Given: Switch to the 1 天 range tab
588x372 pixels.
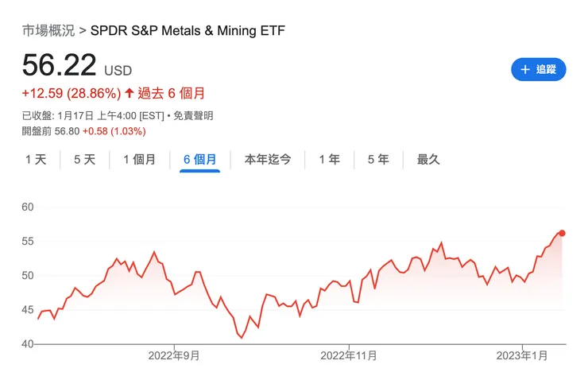Looking at the screenshot, I should (x=36, y=160).
